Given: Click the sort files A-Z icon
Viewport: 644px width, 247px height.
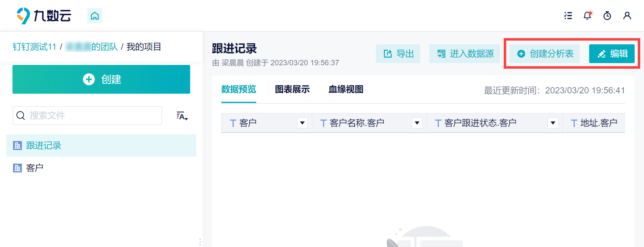Looking at the screenshot, I should click(x=182, y=116).
